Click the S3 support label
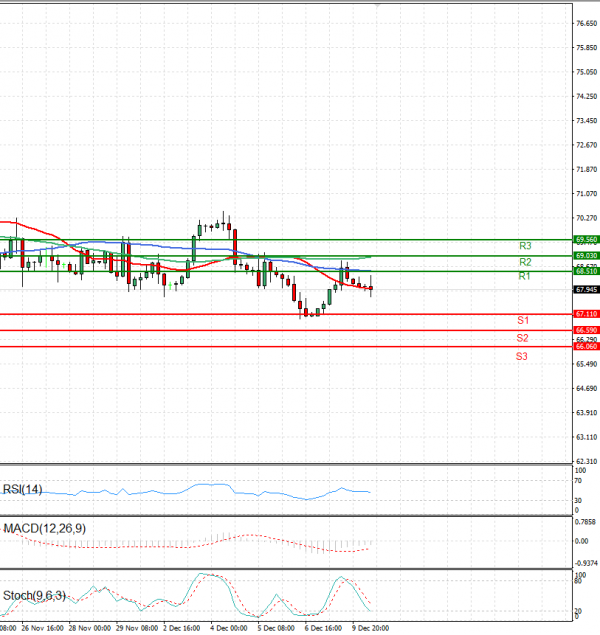600x635 pixels. pos(521,356)
